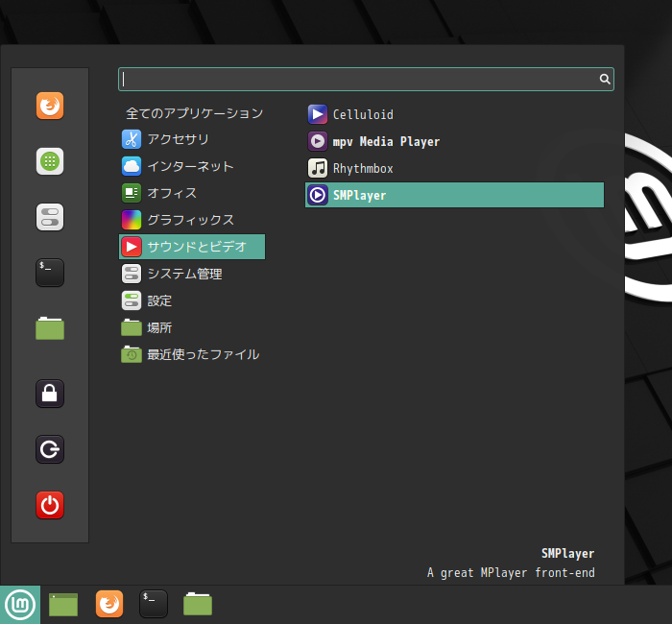672x624 pixels.
Task: Select the アクセサリ category
Action: point(192,139)
